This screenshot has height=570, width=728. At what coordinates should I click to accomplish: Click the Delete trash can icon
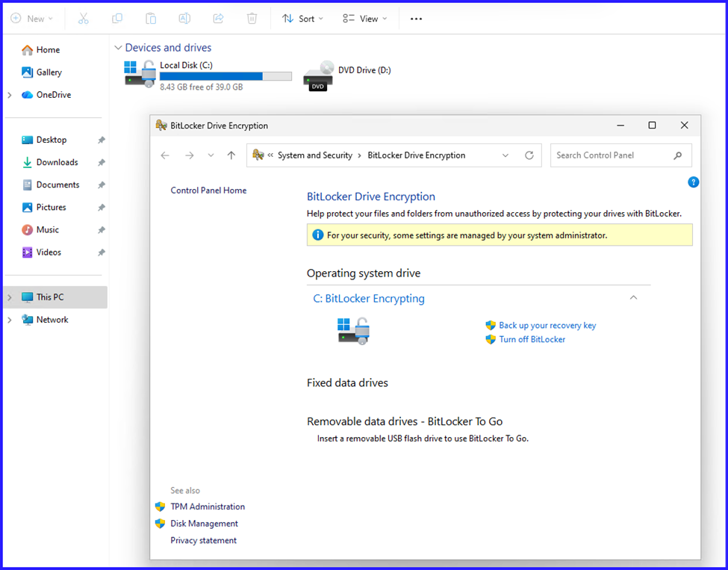coord(252,19)
